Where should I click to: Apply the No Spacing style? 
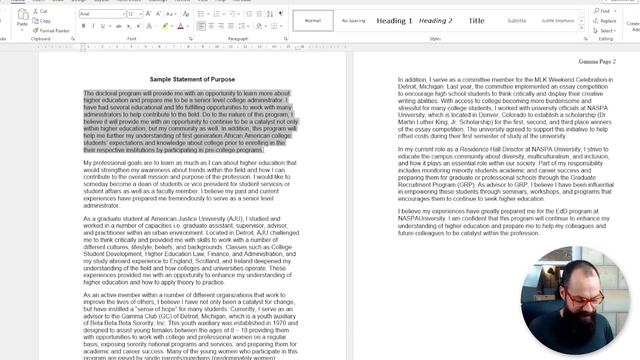pos(353,20)
